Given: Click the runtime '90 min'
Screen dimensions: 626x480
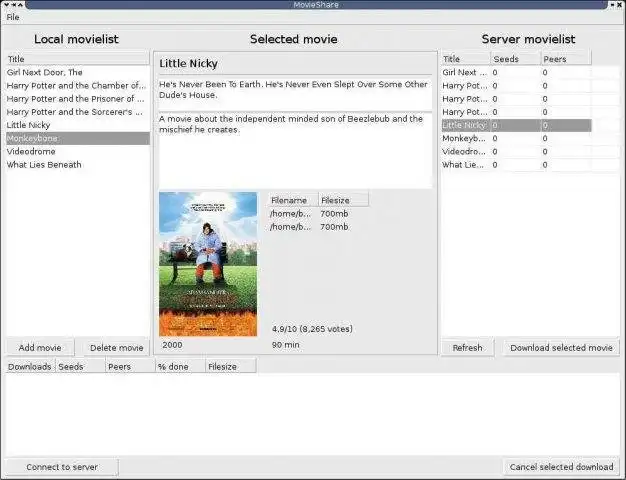Looking at the screenshot, I should [x=285, y=345].
